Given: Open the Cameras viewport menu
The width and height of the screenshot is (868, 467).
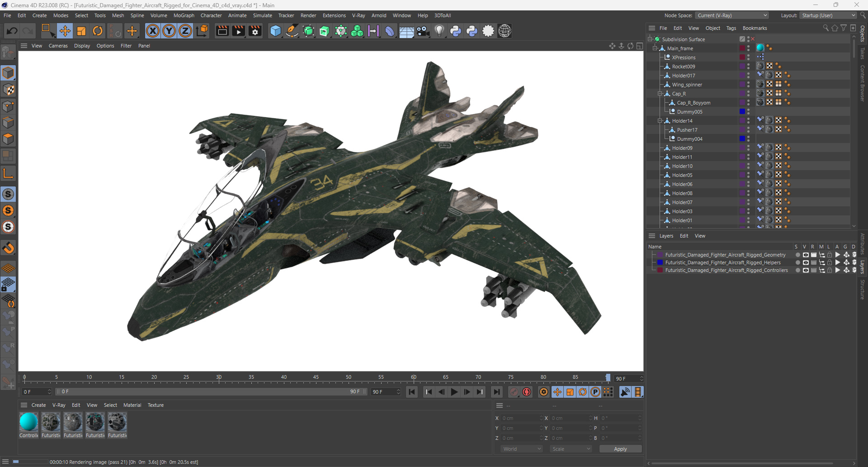Looking at the screenshot, I should [x=58, y=46].
